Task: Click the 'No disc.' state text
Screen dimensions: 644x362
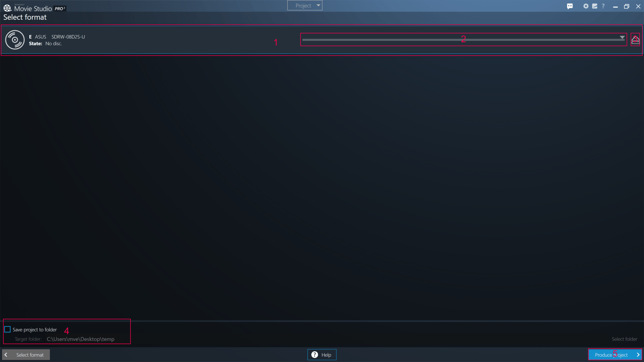Action: click(x=54, y=44)
